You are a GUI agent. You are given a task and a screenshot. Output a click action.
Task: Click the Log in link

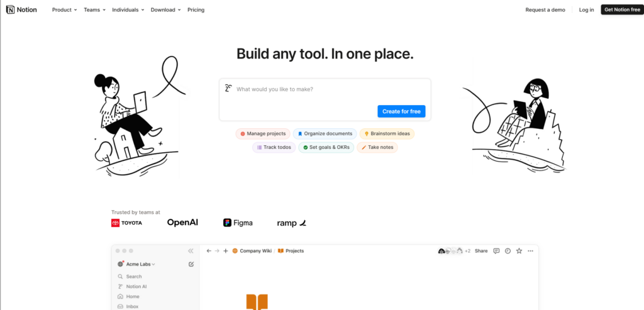click(586, 9)
